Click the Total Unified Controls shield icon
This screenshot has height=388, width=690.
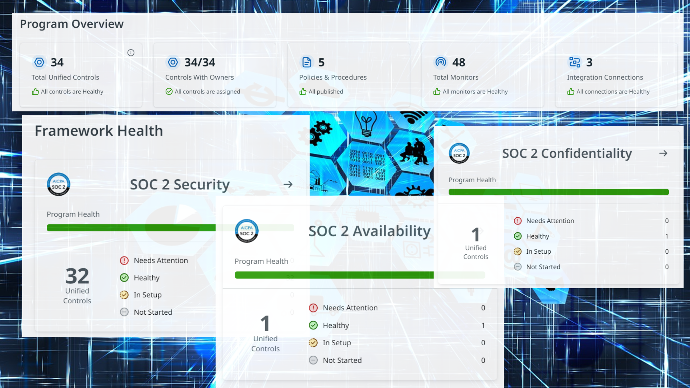coord(39,62)
